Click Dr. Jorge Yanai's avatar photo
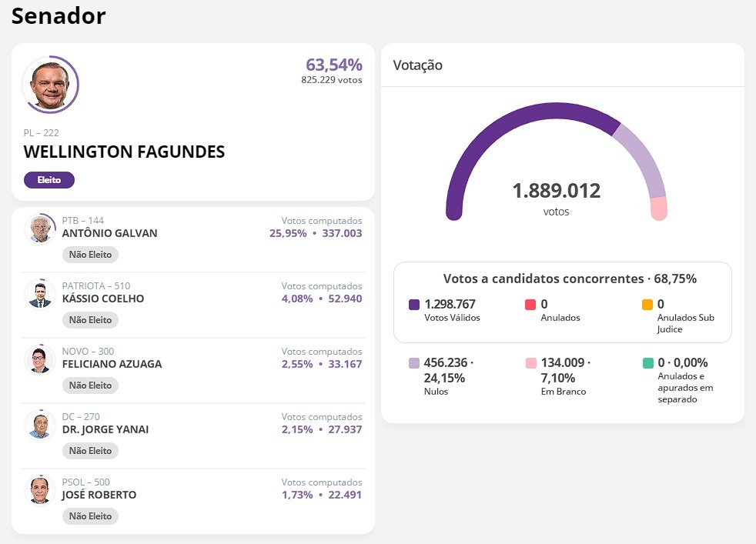The height and width of the screenshot is (544, 756). pyautogui.click(x=39, y=425)
